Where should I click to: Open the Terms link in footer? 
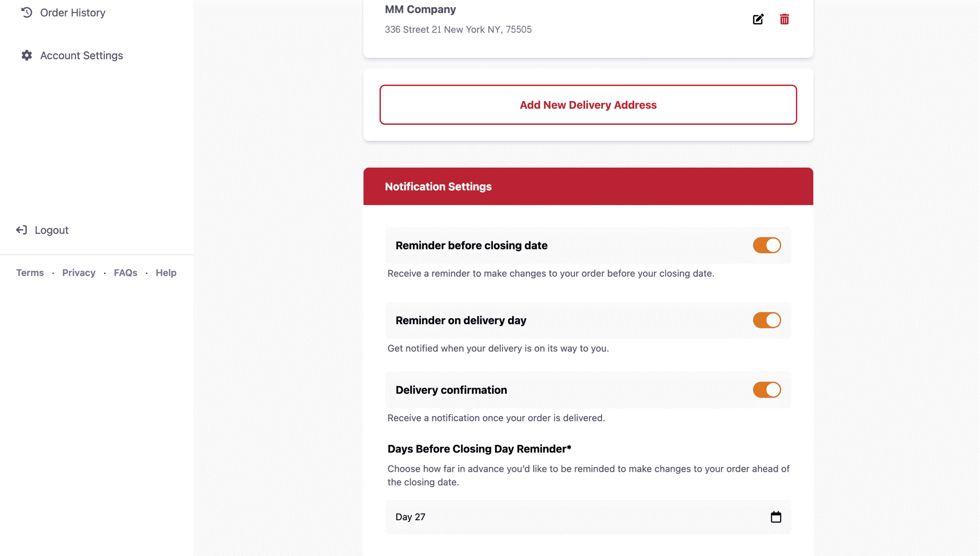[30, 273]
